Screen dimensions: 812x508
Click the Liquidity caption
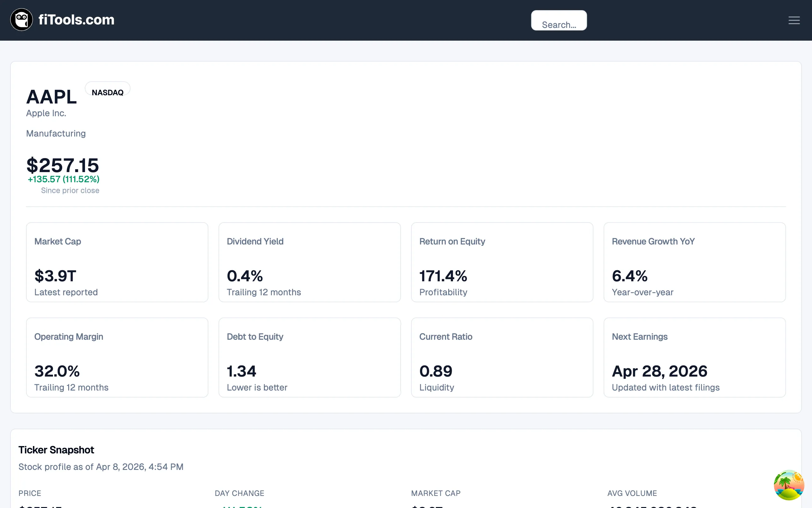pyautogui.click(x=436, y=387)
